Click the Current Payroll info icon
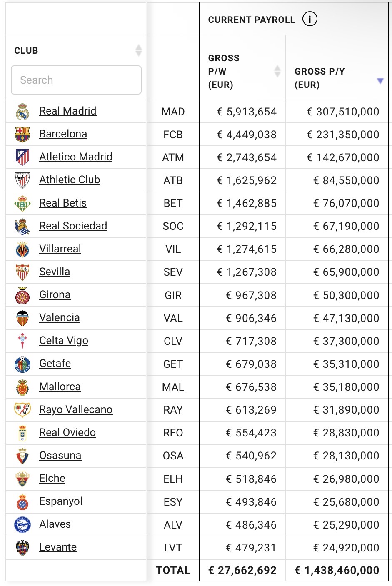 coord(310,19)
